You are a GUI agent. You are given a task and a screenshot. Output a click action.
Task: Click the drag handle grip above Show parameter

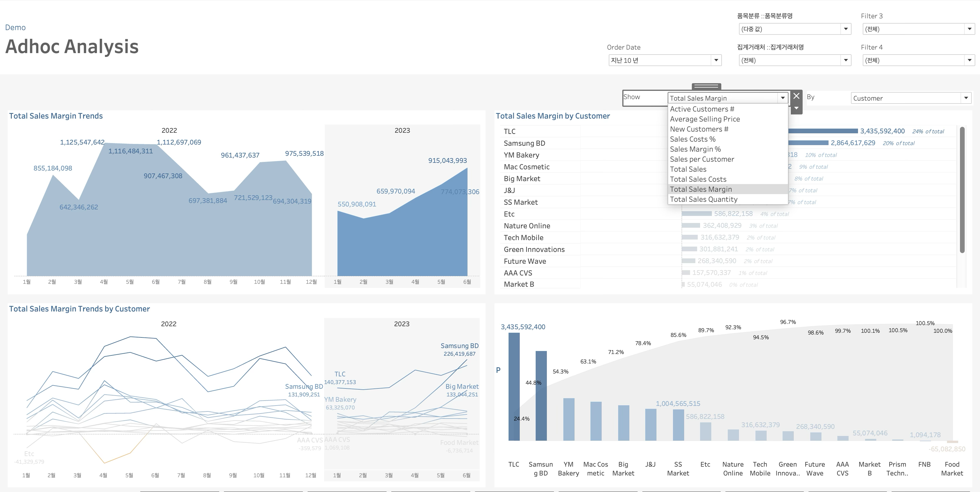click(x=706, y=86)
